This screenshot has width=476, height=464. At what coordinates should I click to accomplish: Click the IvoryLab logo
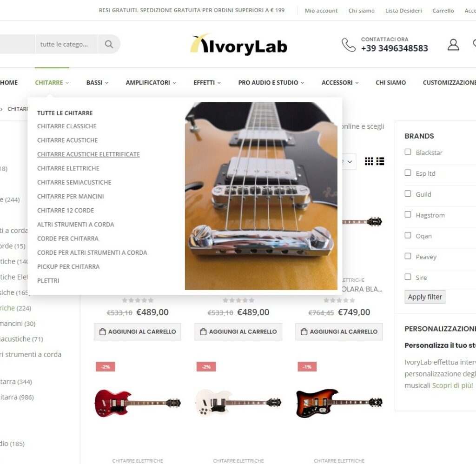[238, 44]
